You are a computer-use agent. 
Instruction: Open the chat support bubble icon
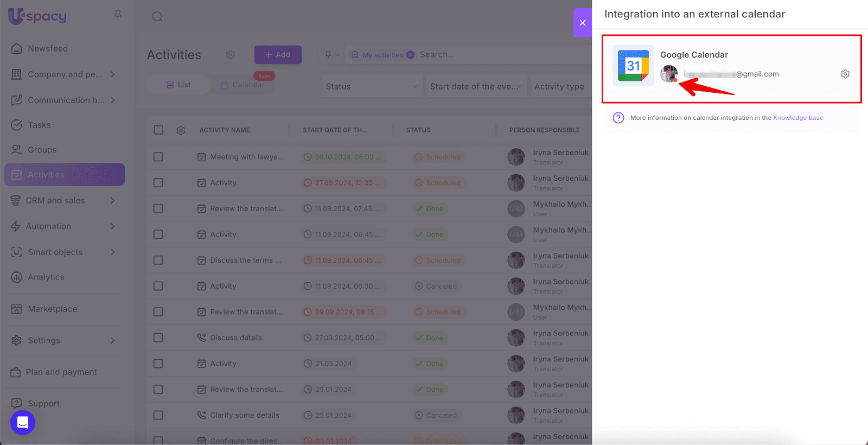pos(23,422)
